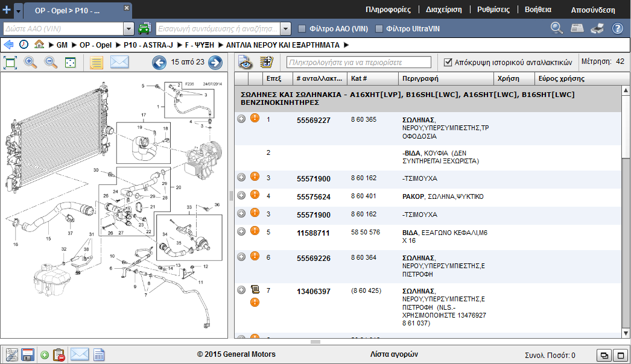Open spreadsheet export icon in footer
Image resolution: width=631 pixels, height=364 pixels.
[x=99, y=355]
